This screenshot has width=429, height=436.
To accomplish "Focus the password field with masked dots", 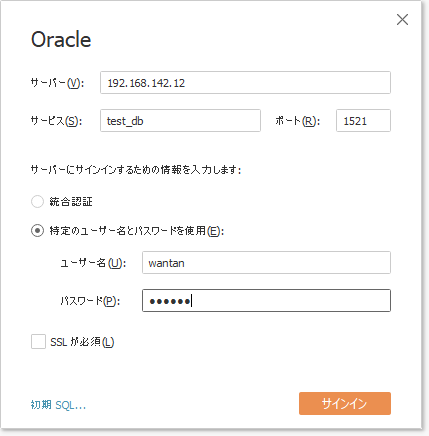I will [x=266, y=300].
